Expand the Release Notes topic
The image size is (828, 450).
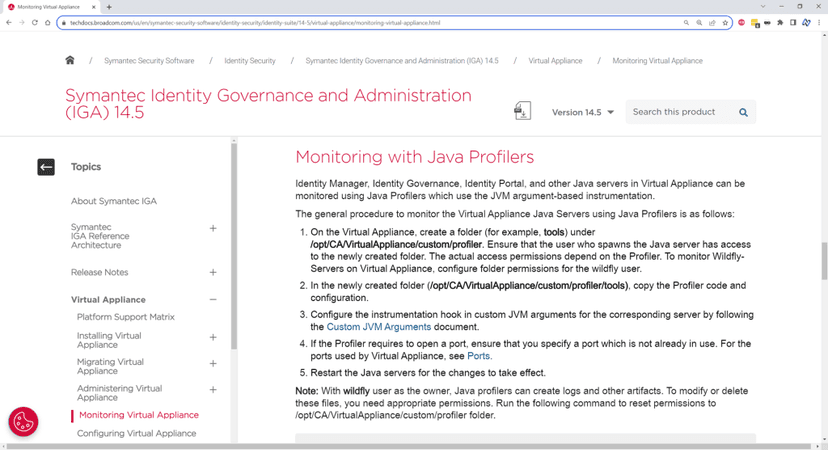coord(213,272)
